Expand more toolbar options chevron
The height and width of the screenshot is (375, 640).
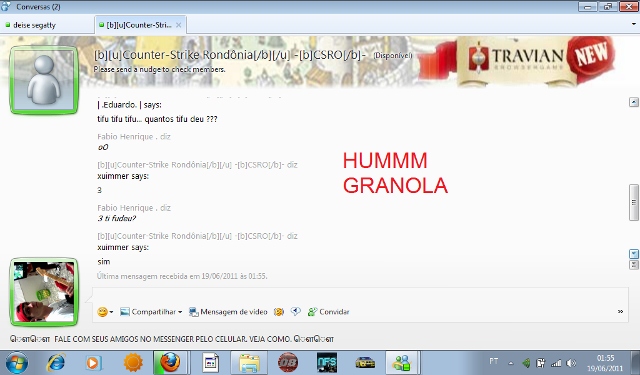pyautogui.click(x=620, y=311)
